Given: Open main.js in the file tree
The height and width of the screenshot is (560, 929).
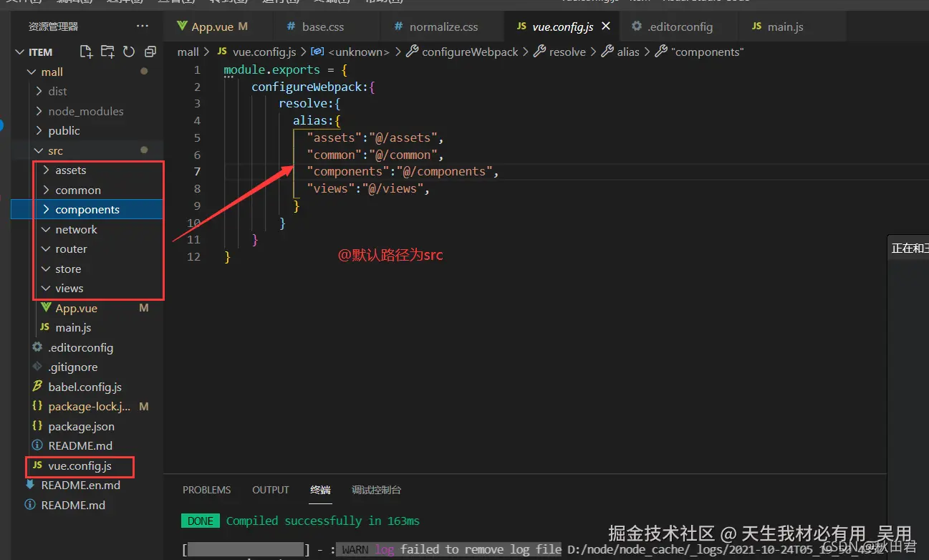Looking at the screenshot, I should click(x=73, y=328).
